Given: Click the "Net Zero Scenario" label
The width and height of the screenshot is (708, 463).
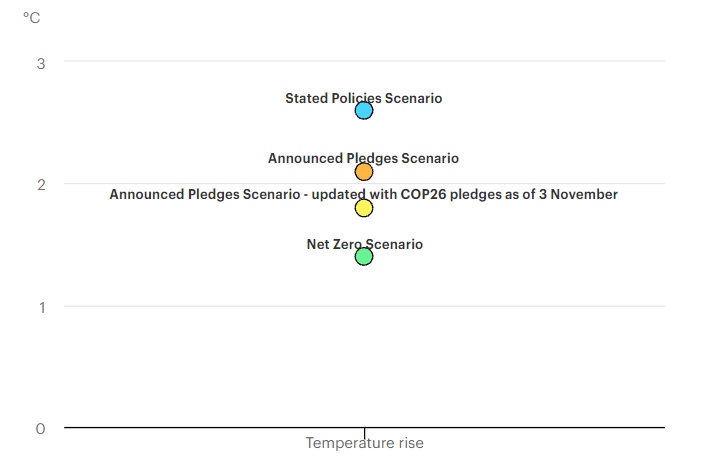Looking at the screenshot, I should click(x=364, y=244).
